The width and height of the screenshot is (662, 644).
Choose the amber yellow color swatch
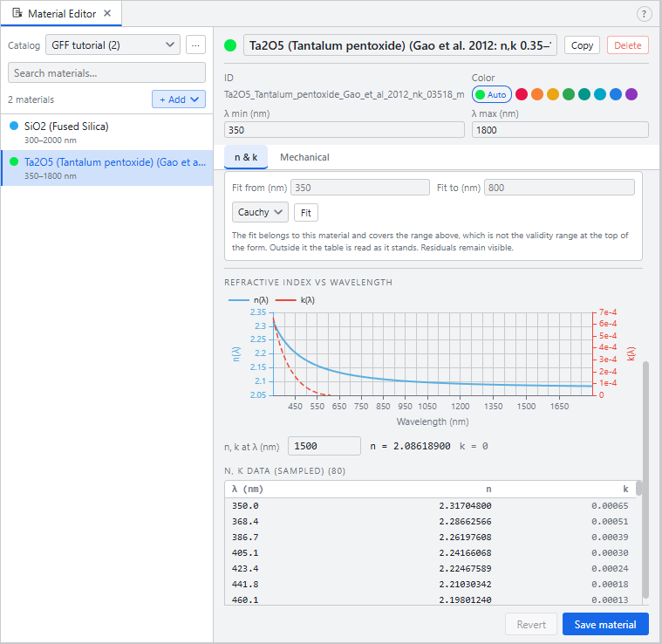tap(553, 94)
